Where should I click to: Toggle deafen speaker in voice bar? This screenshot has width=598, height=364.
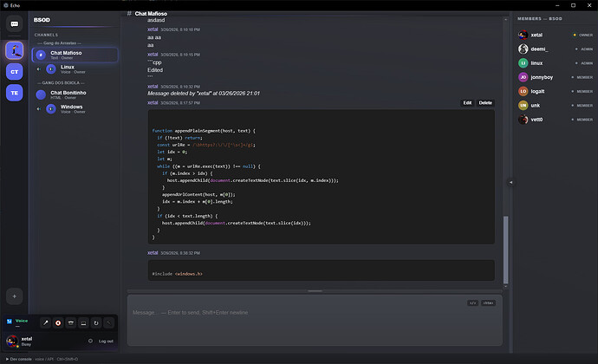coord(58,322)
